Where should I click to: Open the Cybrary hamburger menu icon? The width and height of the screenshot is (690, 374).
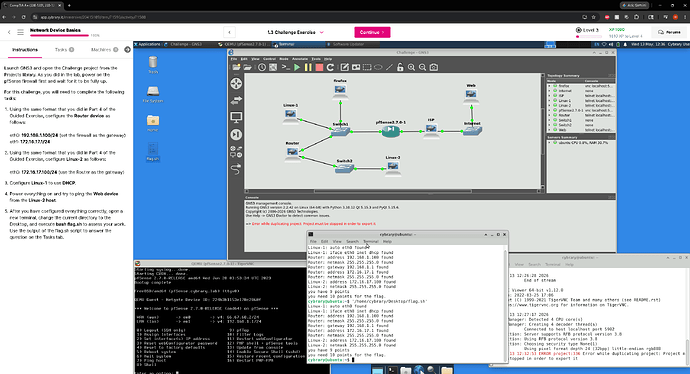click(20, 32)
